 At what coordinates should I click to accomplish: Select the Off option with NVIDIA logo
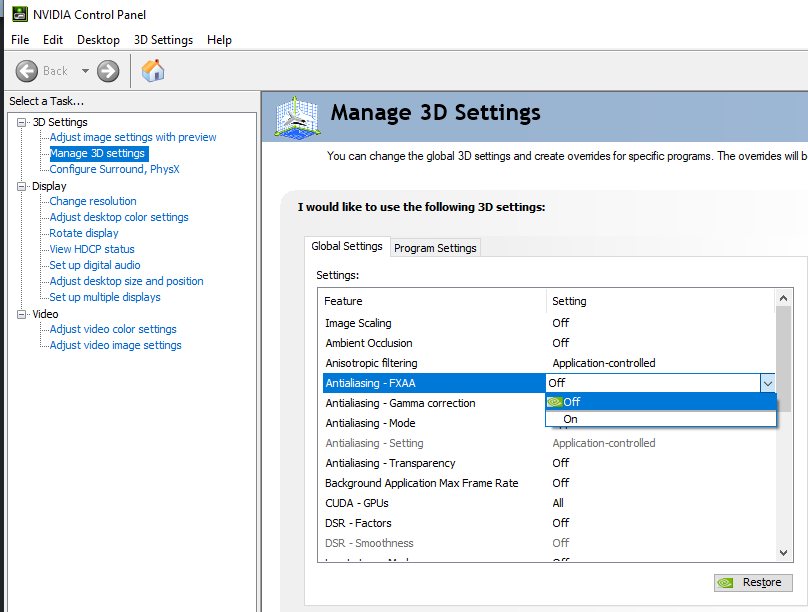click(x=661, y=402)
